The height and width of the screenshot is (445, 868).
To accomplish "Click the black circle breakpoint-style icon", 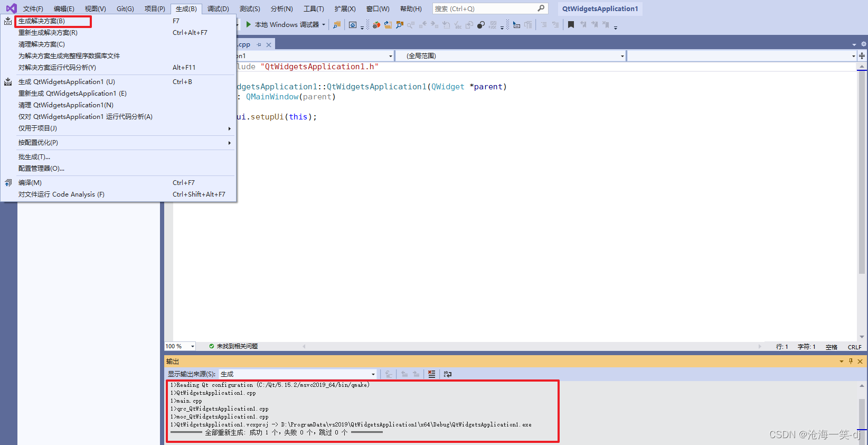I will tap(481, 25).
